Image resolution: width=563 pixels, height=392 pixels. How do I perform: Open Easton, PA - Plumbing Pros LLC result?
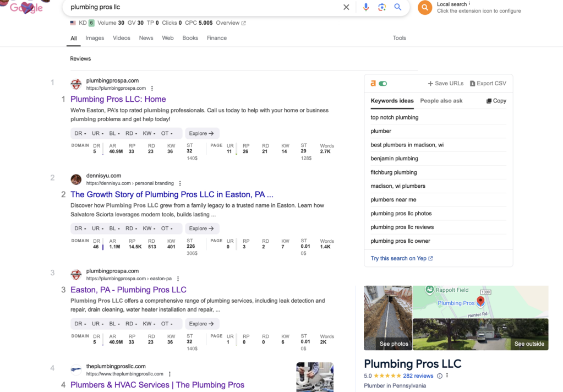[x=129, y=290]
